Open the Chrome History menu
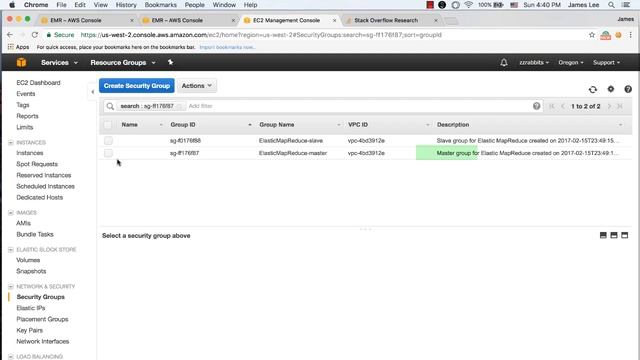Screen dimensions: 640x360 [x=126, y=5]
